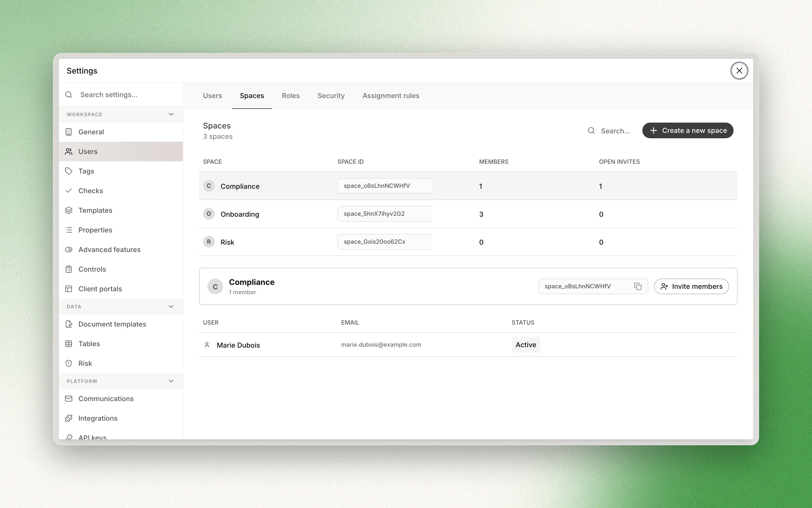
Task: Focus the spaces Search field
Action: (x=615, y=131)
